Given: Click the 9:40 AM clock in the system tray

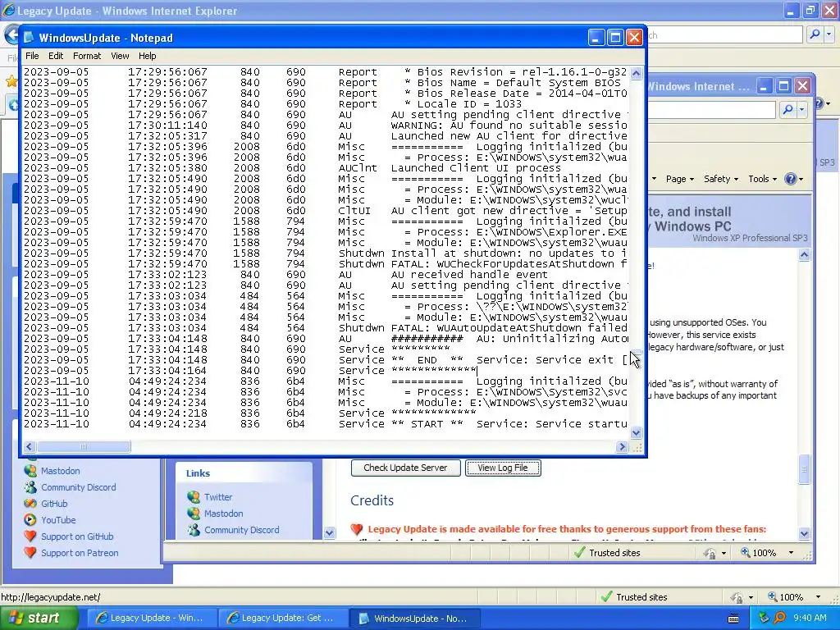Looking at the screenshot, I should [x=810, y=619].
